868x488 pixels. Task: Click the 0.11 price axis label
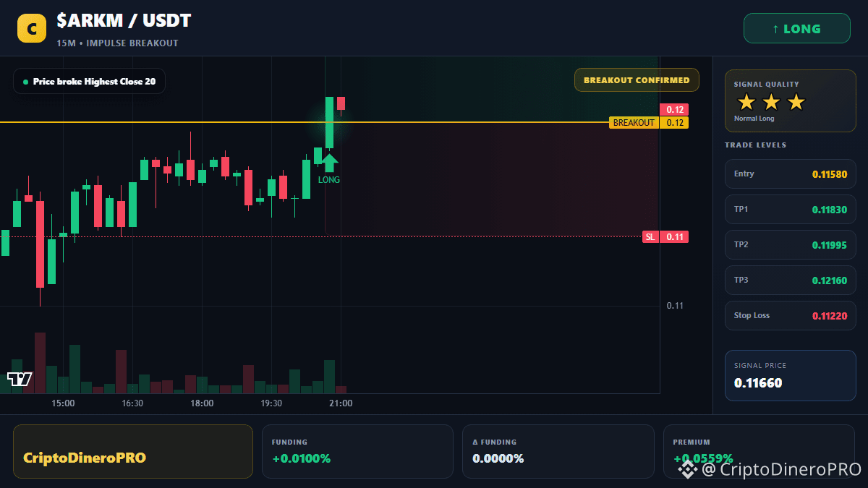pyautogui.click(x=675, y=306)
